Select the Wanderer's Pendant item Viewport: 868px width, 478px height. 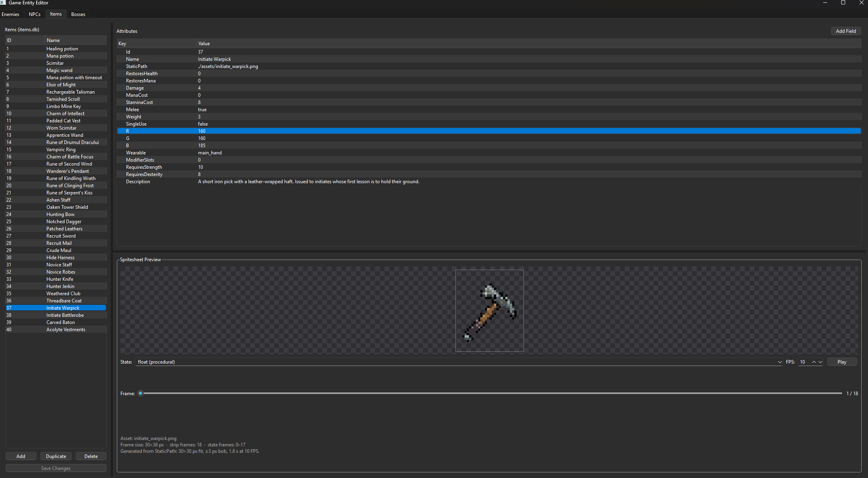(x=56, y=171)
